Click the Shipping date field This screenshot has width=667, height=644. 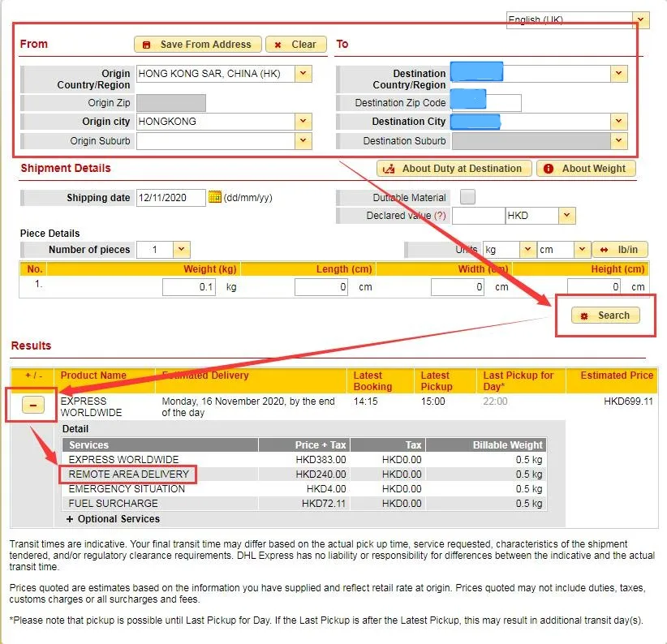[x=171, y=198]
